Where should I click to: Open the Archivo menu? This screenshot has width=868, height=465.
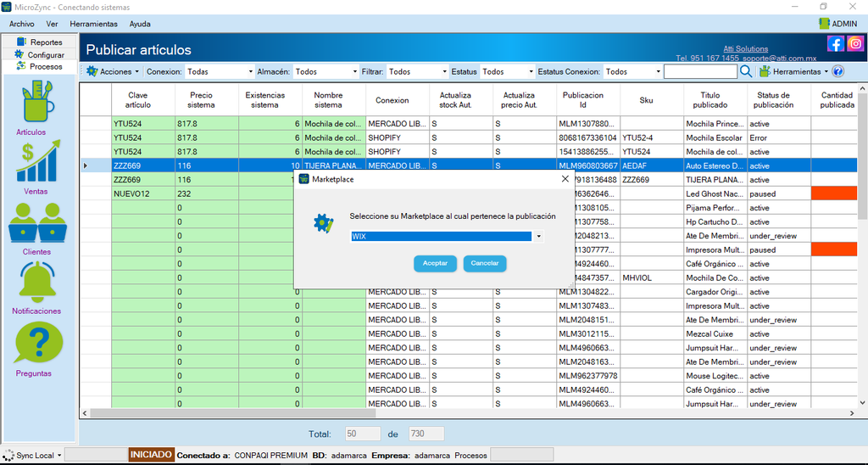point(21,24)
